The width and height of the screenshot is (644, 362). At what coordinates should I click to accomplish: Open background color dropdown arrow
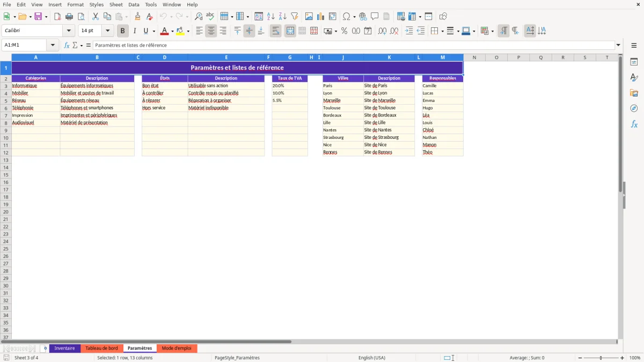click(x=188, y=31)
